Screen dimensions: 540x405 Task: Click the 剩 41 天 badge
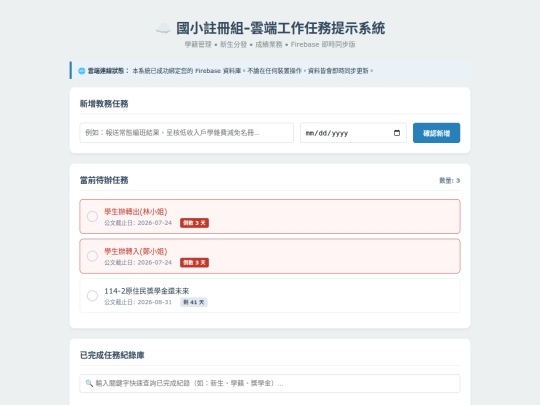point(194,302)
